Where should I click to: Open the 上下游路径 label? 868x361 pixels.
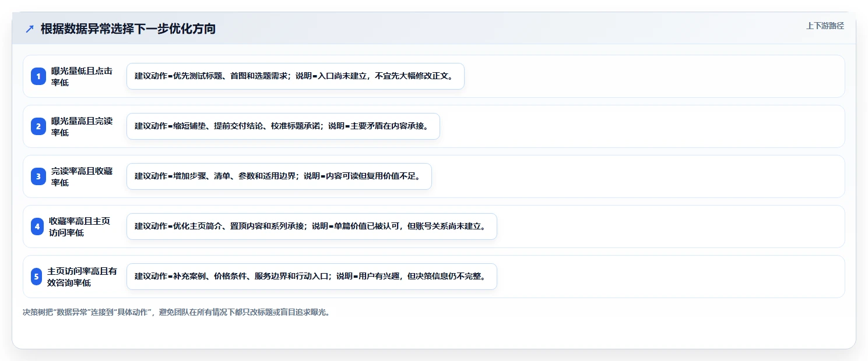pyautogui.click(x=825, y=26)
